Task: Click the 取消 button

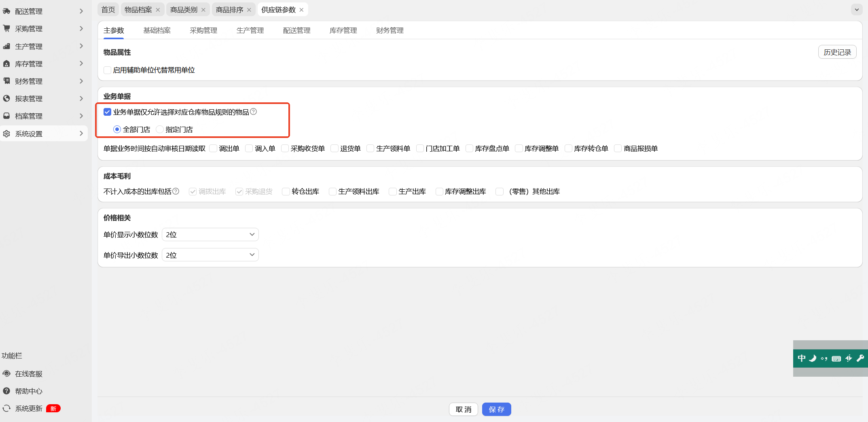Action: (x=464, y=409)
